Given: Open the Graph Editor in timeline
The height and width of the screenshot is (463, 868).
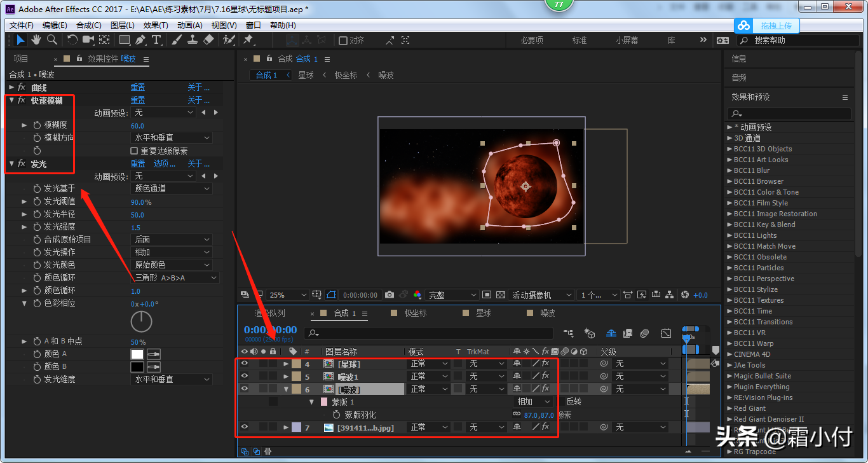Looking at the screenshot, I should coord(666,333).
